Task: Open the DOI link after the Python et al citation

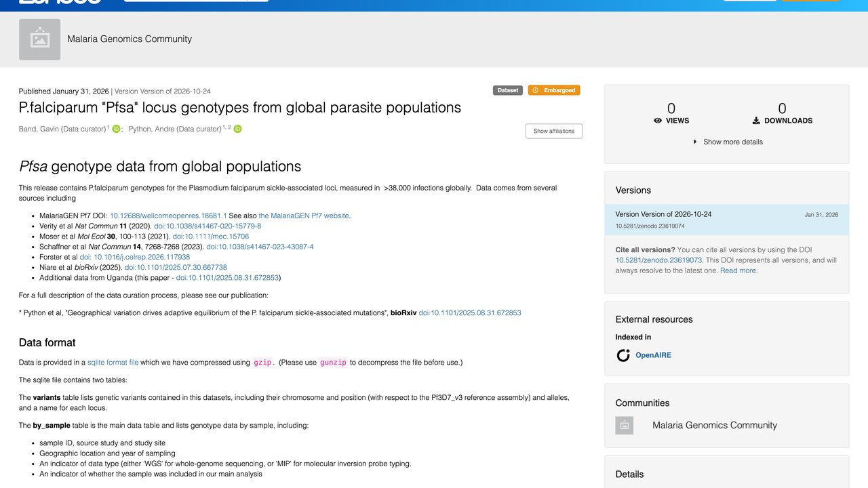Action: (470, 313)
